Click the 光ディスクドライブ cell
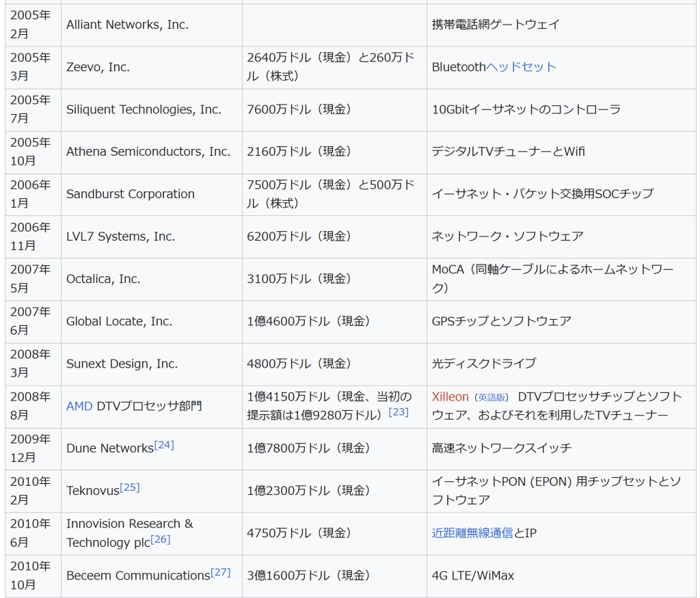 click(484, 364)
